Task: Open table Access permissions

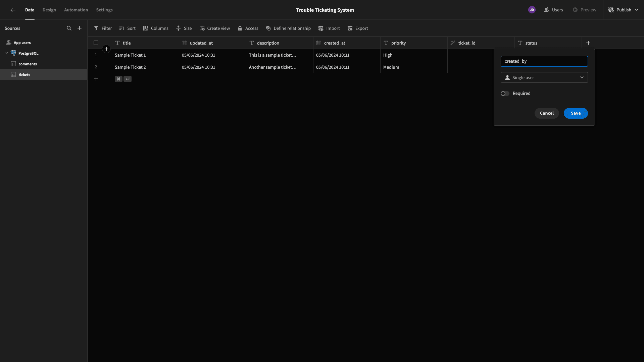Action: tap(248, 28)
